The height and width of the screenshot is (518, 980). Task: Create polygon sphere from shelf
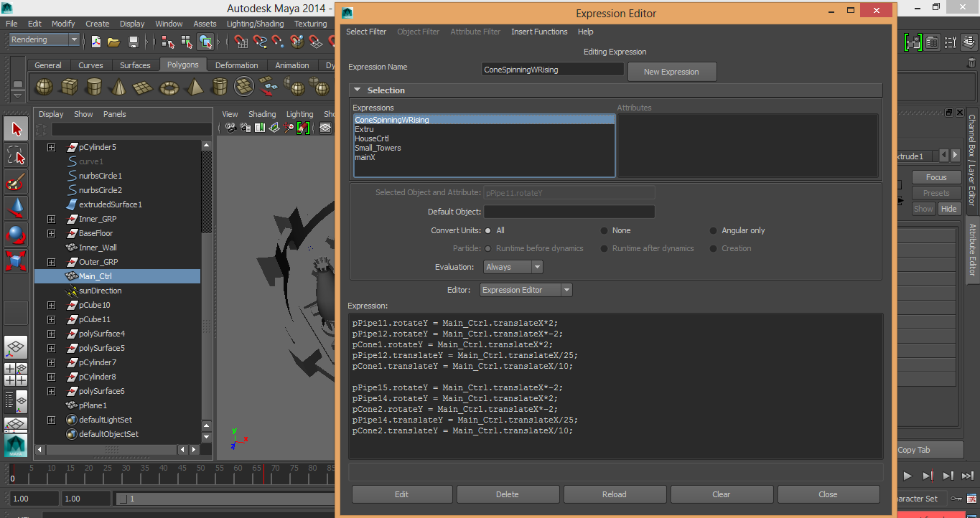point(44,87)
